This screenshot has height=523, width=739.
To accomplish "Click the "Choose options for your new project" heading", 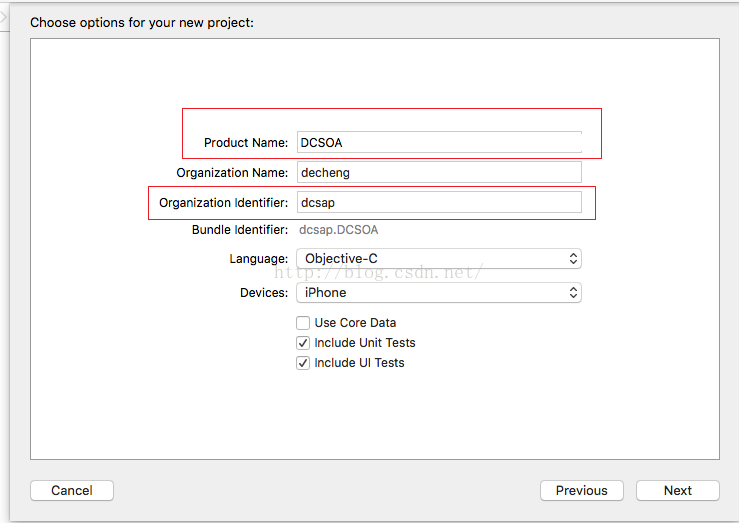I will [142, 23].
